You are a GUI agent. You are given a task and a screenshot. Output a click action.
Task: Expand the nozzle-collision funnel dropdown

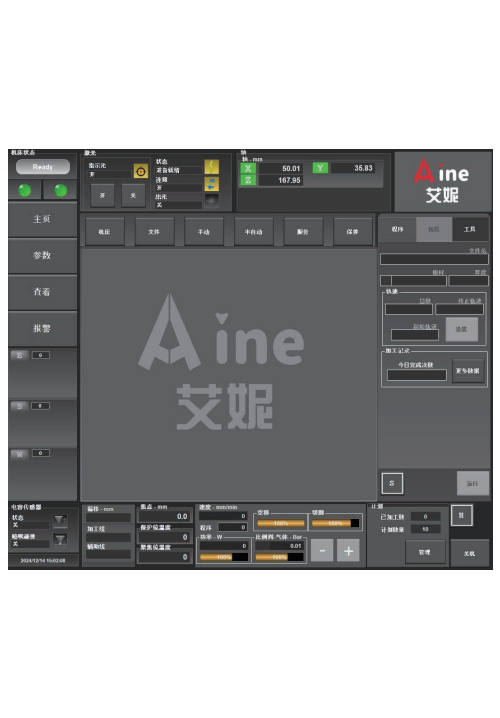tap(60, 540)
